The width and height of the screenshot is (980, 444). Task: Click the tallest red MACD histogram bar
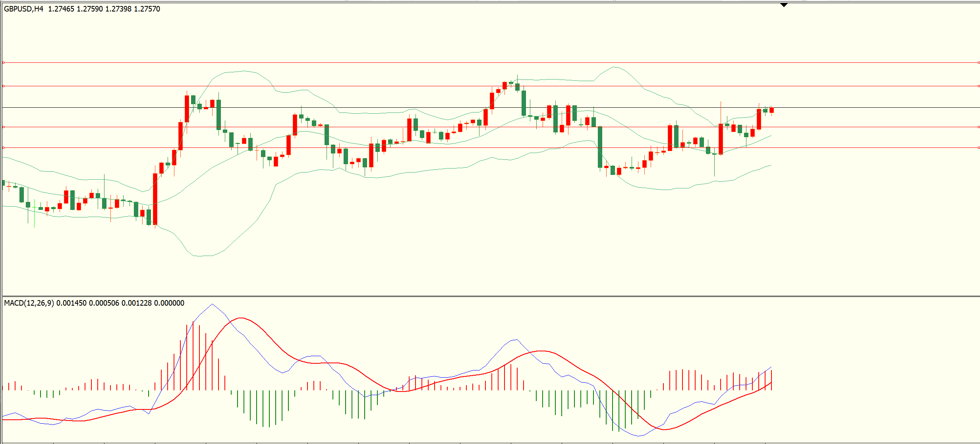click(x=193, y=356)
